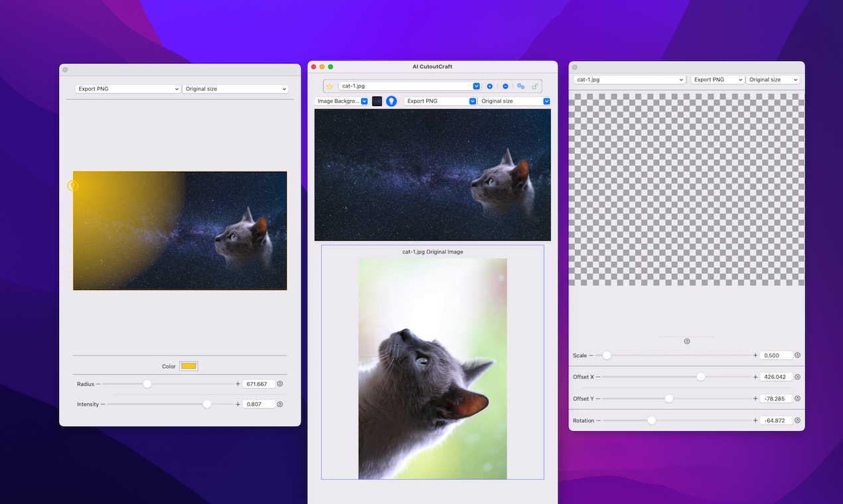
Task: Click the Radius slider knob
Action: 147,384
